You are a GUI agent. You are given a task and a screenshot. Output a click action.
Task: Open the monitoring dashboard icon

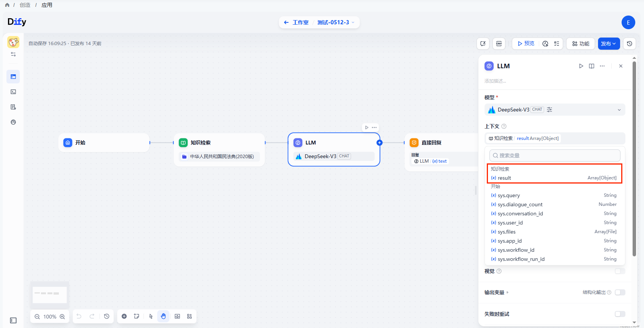coord(13,122)
